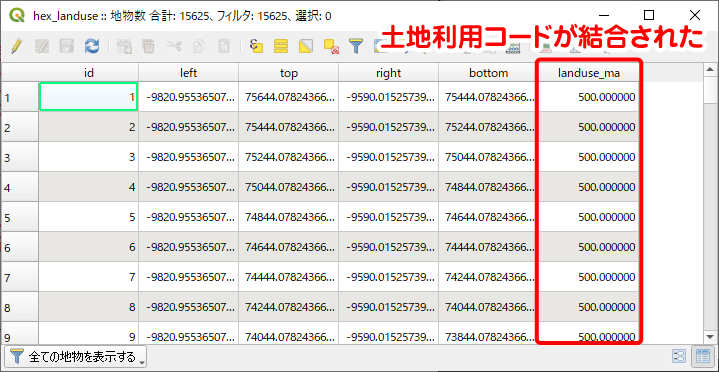The image size is (719, 372).
Task: Click the select all features icon
Action: (281, 45)
